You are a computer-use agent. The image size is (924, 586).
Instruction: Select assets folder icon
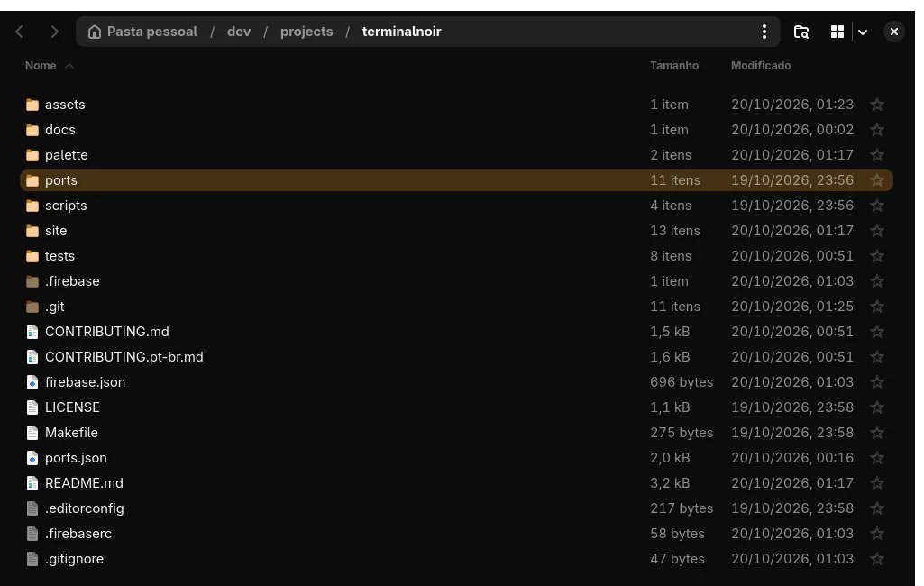[32, 105]
